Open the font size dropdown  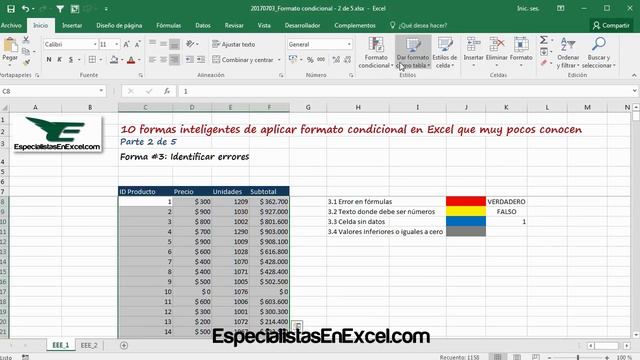[x=117, y=44]
